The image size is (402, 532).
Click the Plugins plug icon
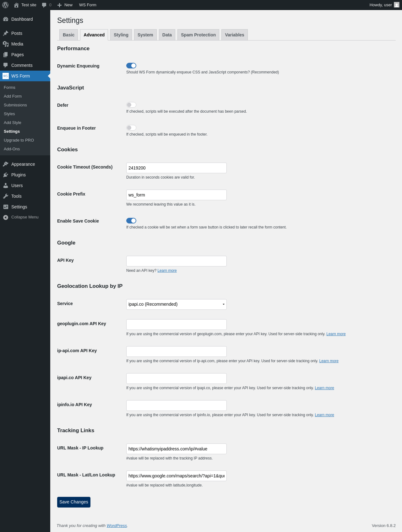(x=6, y=175)
